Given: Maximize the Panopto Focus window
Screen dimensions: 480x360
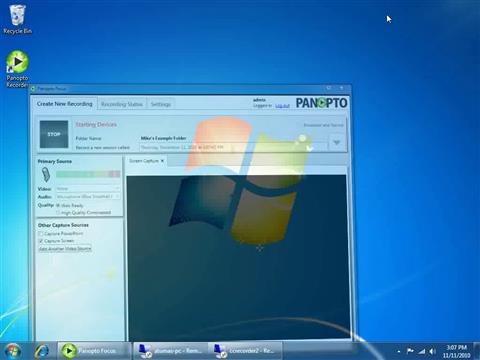Looking at the screenshot, I should click(x=329, y=88).
